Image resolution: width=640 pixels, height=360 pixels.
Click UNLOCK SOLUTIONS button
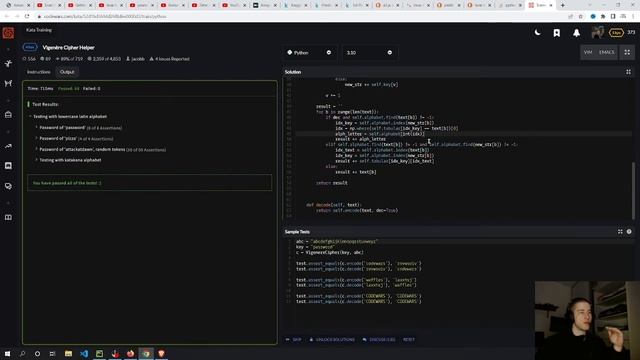(x=332, y=340)
